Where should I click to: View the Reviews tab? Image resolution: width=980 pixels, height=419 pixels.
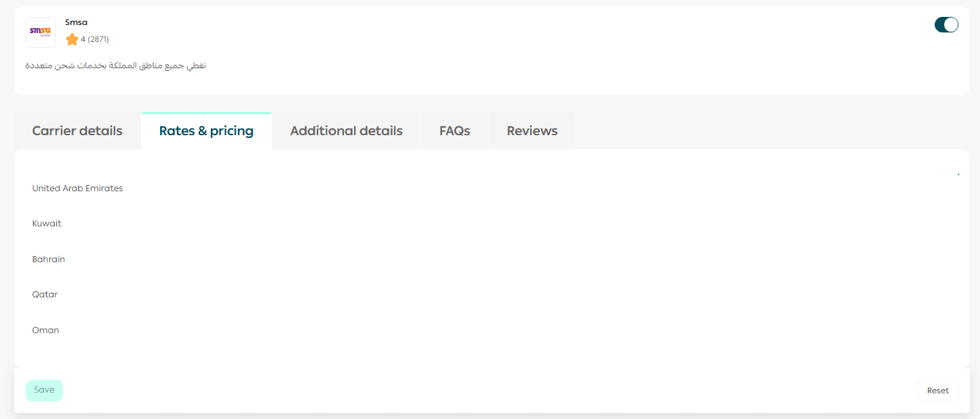(x=532, y=131)
